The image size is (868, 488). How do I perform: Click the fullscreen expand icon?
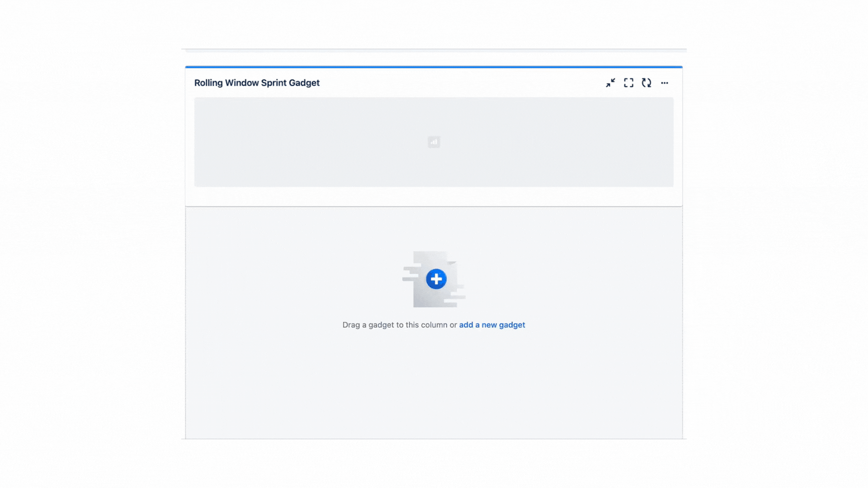[x=628, y=83]
